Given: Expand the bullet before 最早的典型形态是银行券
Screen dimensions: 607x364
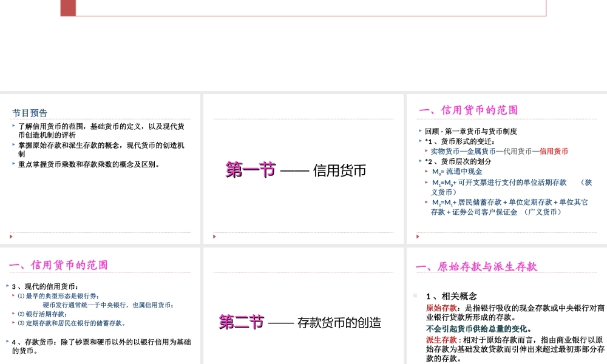Looking at the screenshot, I should point(13,295).
